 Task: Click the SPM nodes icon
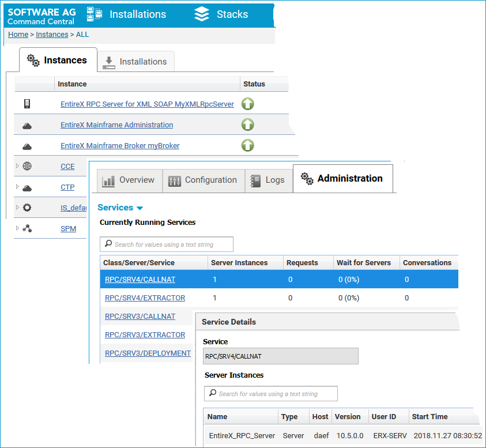pyautogui.click(x=27, y=228)
